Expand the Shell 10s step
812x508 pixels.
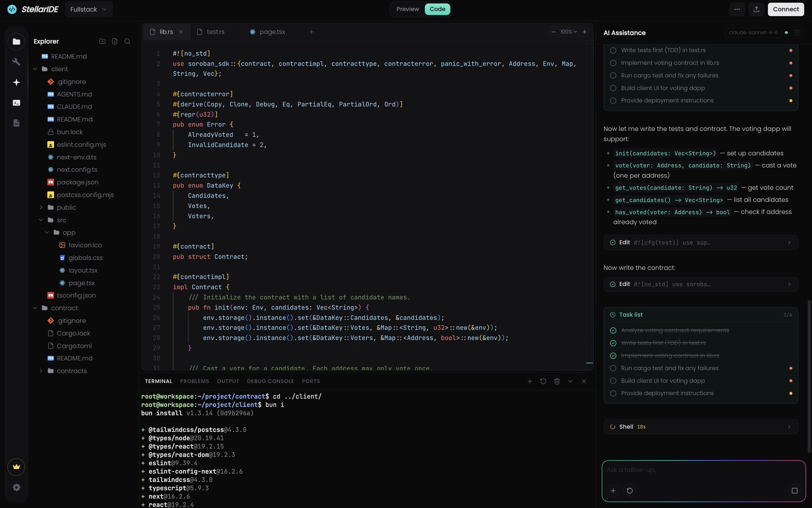coord(700,427)
